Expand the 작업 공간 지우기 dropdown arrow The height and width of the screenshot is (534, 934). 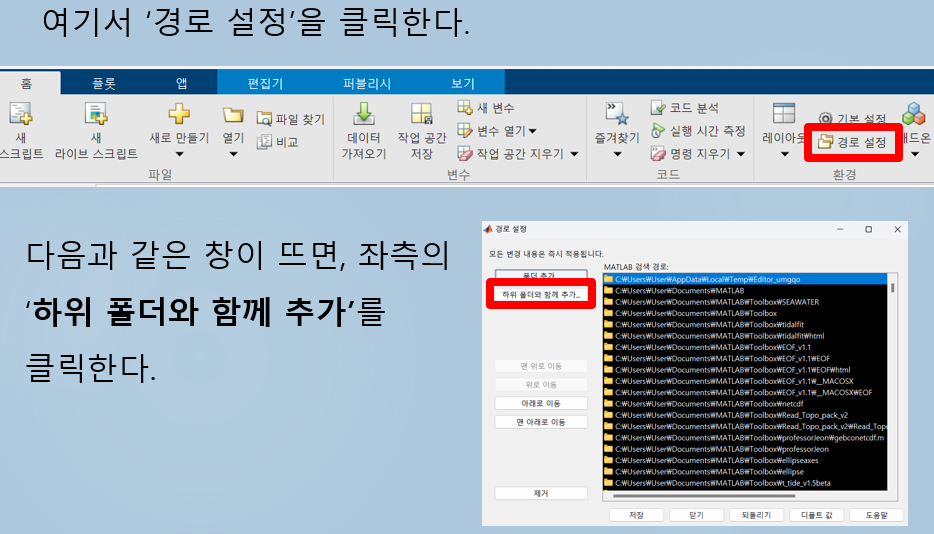pyautogui.click(x=574, y=154)
